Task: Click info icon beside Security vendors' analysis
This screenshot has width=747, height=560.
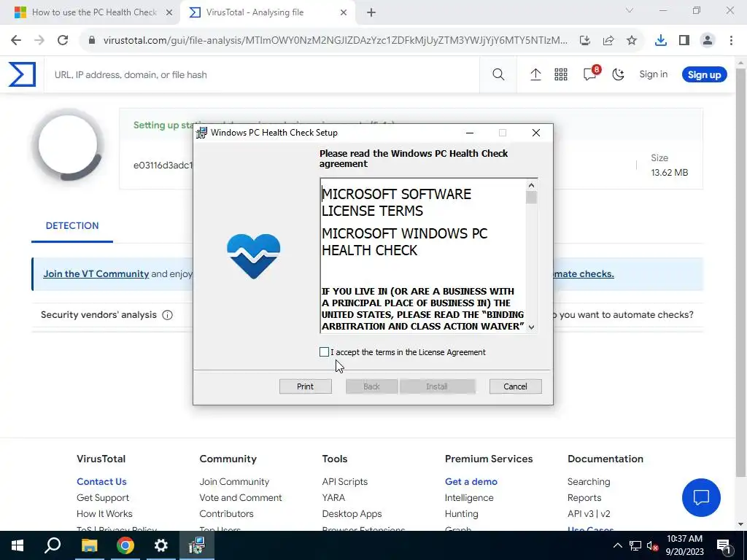Action: [167, 315]
